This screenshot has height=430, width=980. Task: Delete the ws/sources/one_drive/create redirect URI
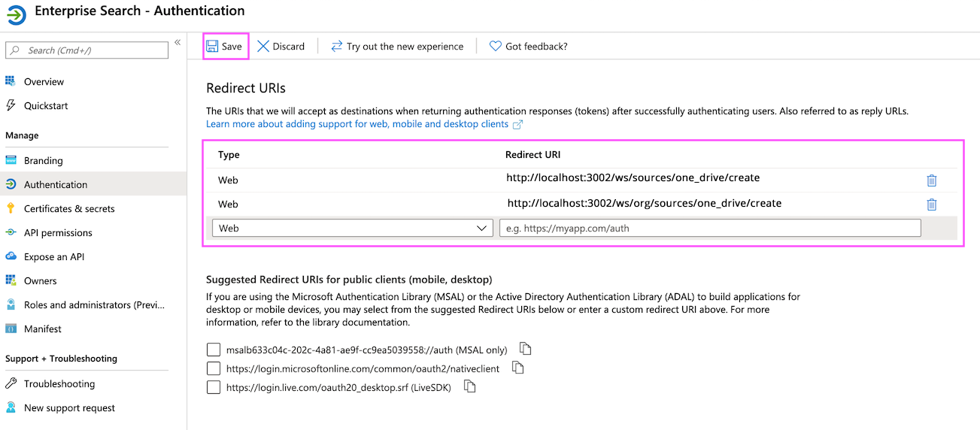click(x=931, y=180)
